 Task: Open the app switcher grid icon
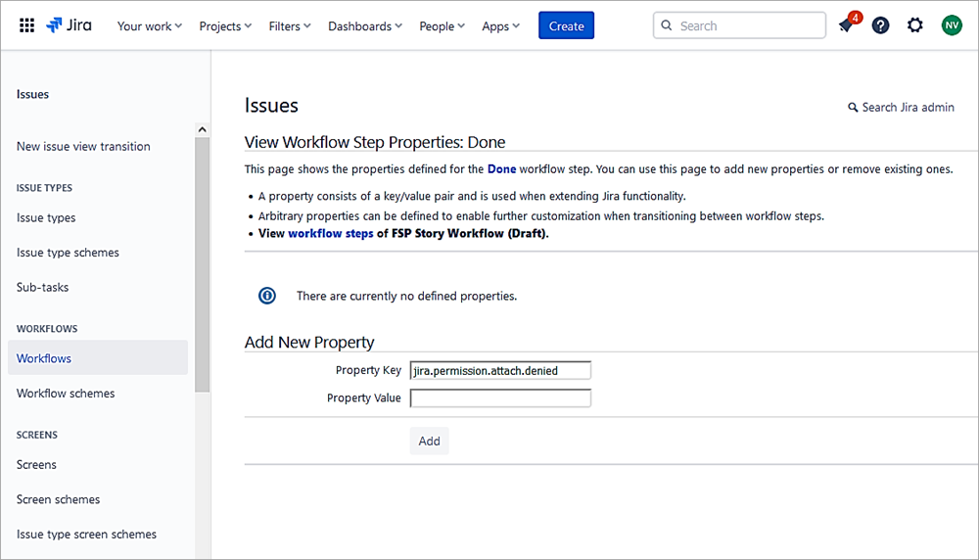26,25
